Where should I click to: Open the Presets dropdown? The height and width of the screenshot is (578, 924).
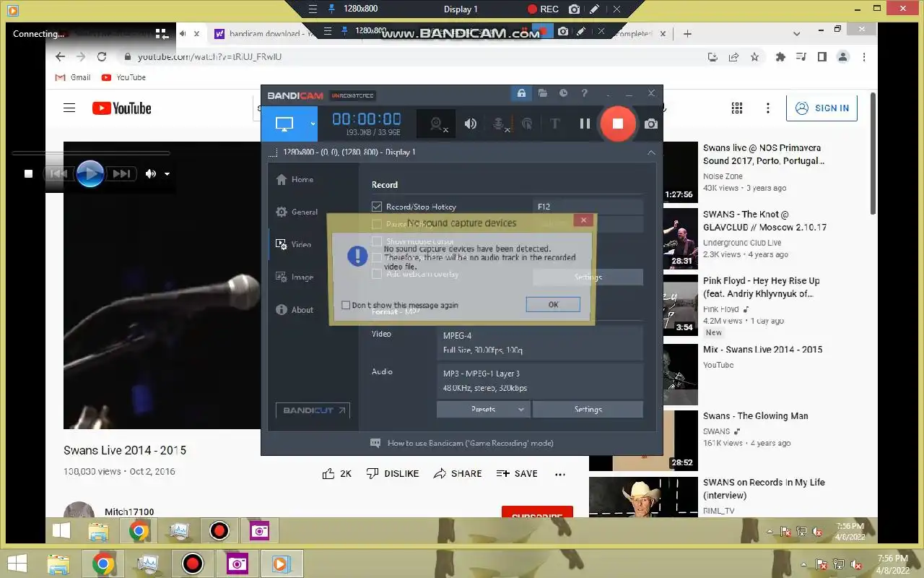coord(483,409)
